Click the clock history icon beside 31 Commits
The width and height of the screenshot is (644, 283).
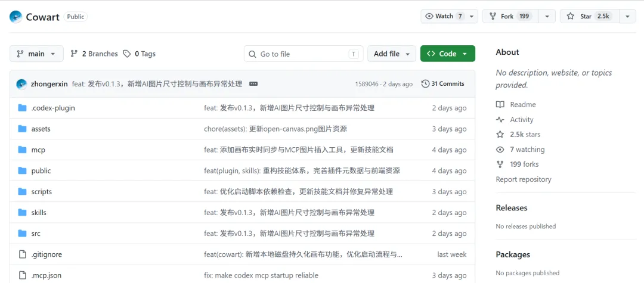[x=426, y=83]
